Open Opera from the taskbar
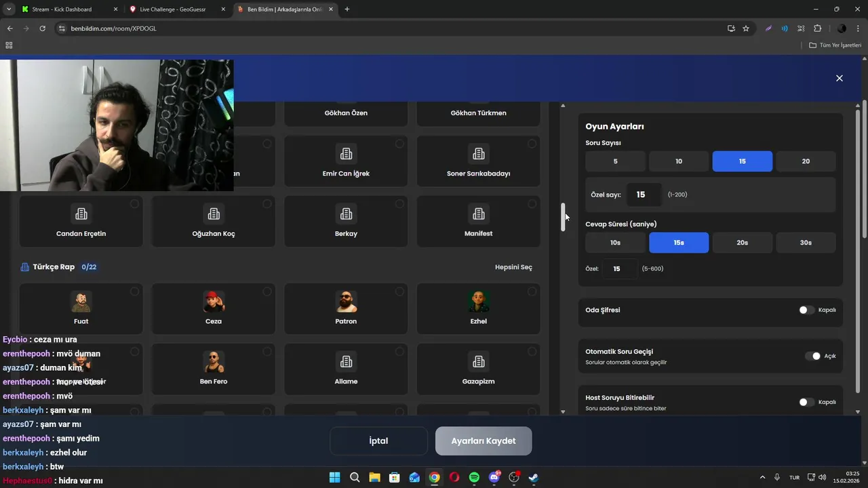 point(454,477)
